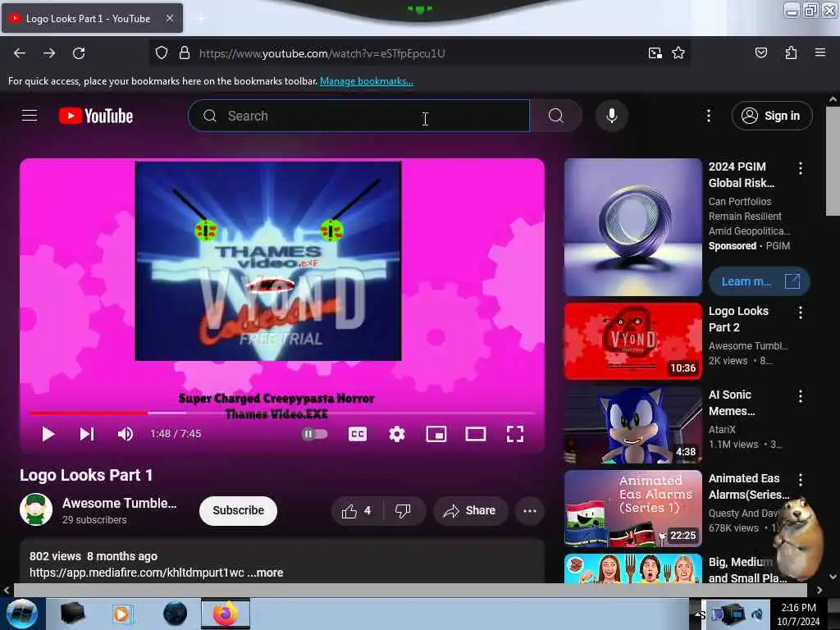The width and height of the screenshot is (840, 630).
Task: Open the player settings gear
Action: 397,434
